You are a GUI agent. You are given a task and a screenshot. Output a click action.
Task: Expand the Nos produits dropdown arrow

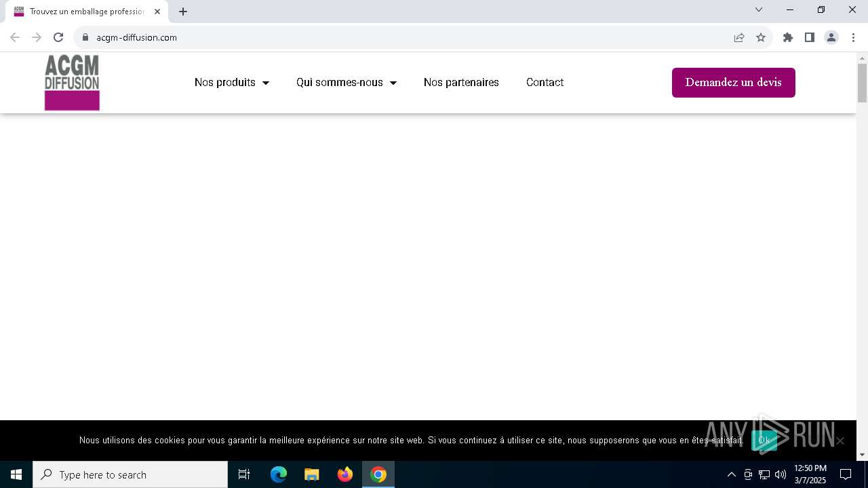[x=266, y=83]
